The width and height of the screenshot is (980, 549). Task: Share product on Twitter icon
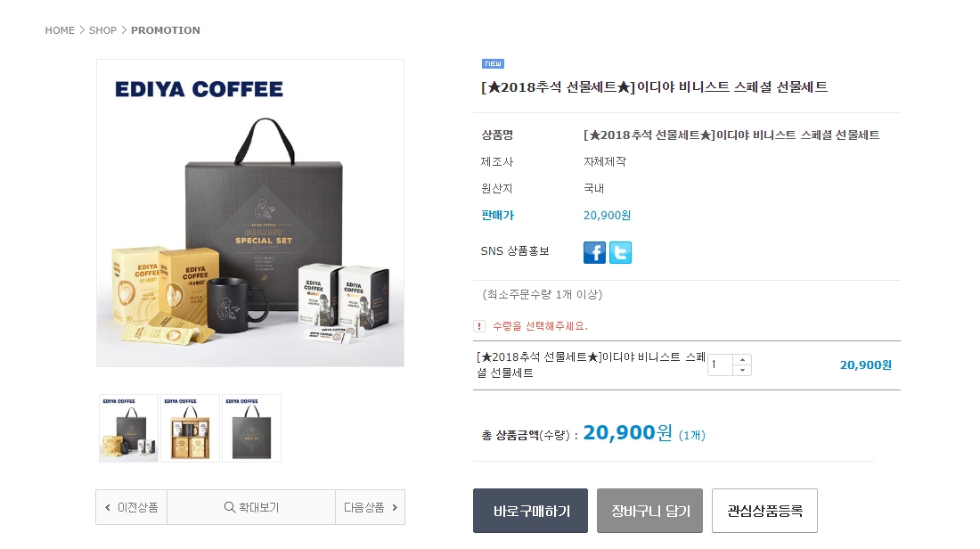tap(621, 252)
